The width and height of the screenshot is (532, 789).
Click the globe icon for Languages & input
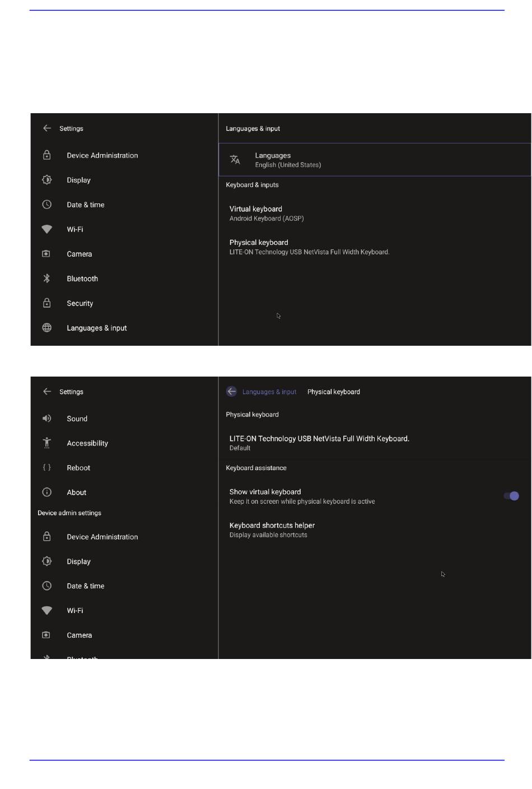click(47, 328)
